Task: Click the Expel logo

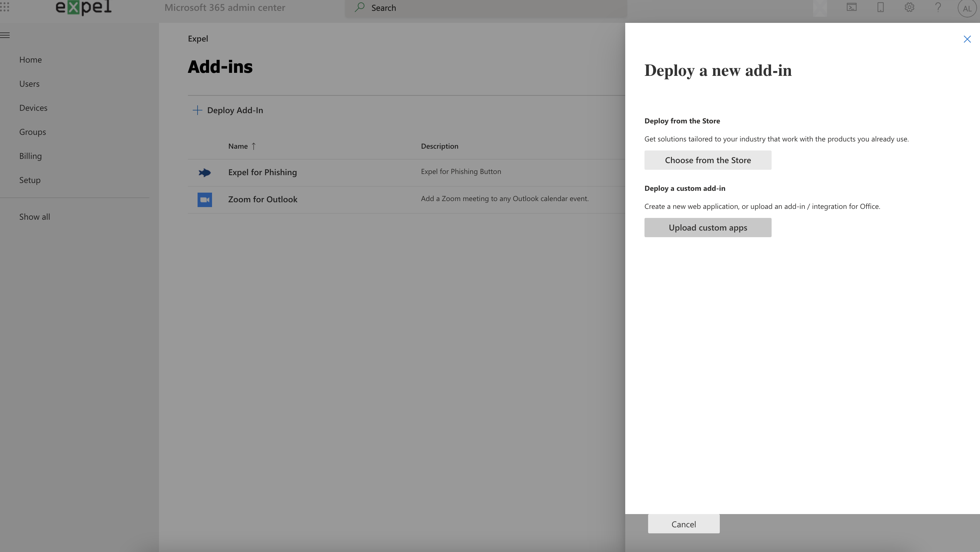Action: [84, 7]
